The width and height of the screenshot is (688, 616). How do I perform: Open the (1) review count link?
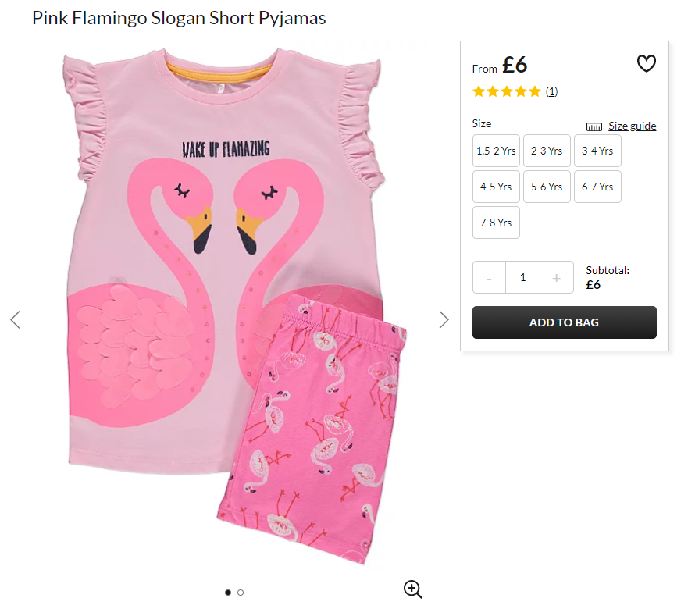[x=551, y=91]
